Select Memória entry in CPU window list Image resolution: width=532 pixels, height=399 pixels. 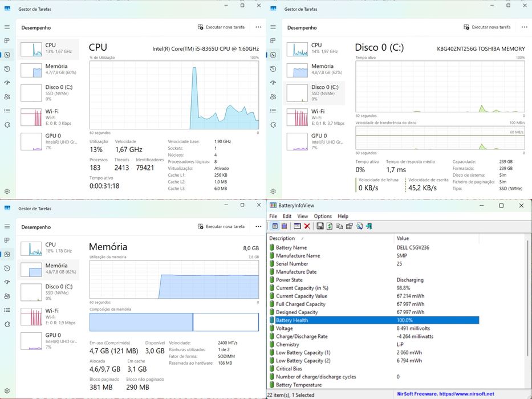48,70
